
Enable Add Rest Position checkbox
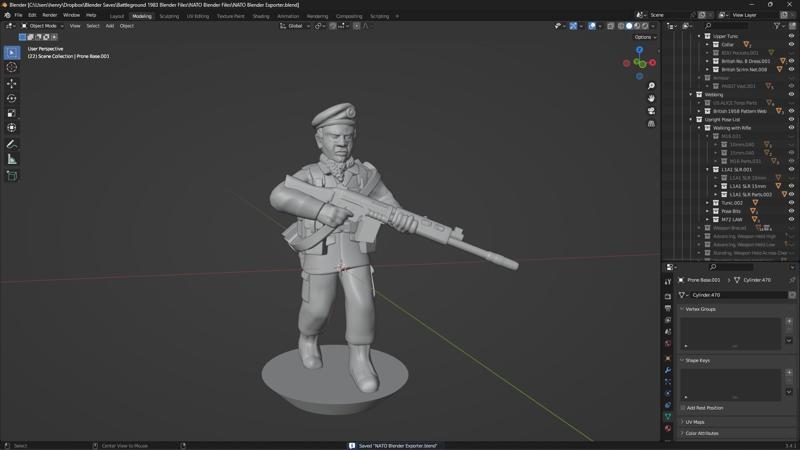coord(683,408)
